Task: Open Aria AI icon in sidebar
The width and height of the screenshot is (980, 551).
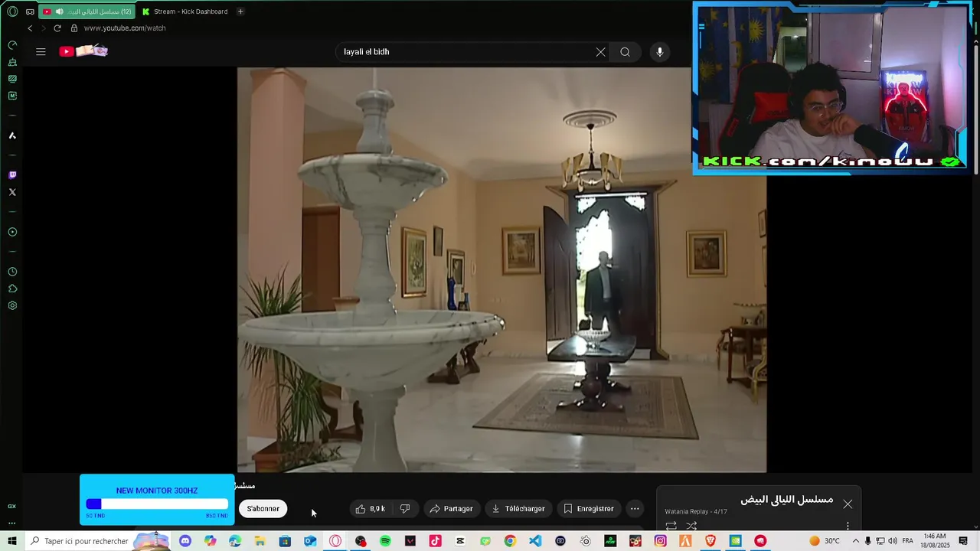Action: (x=12, y=135)
